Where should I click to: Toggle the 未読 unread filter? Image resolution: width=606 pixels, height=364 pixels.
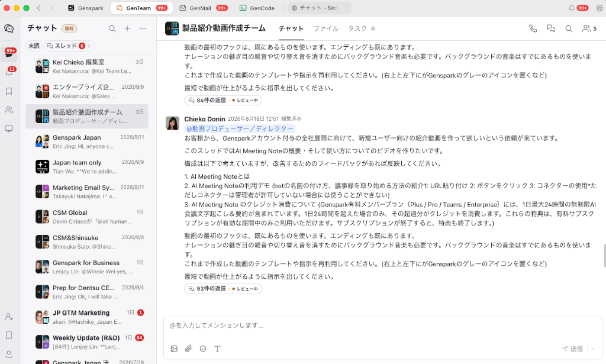pyautogui.click(x=34, y=46)
